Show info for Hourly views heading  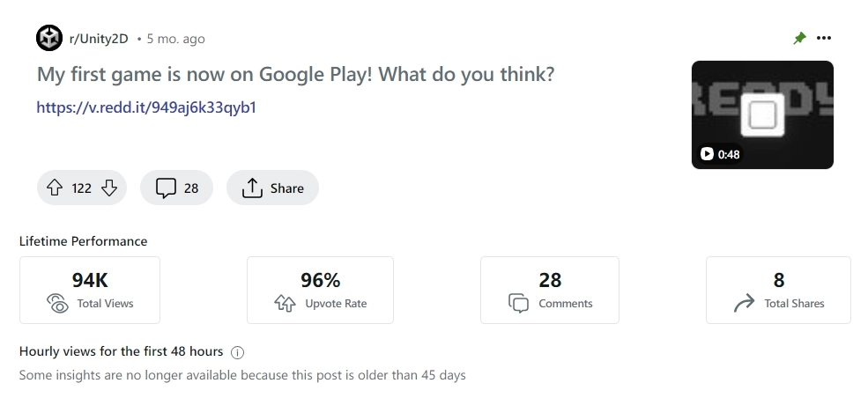(237, 352)
